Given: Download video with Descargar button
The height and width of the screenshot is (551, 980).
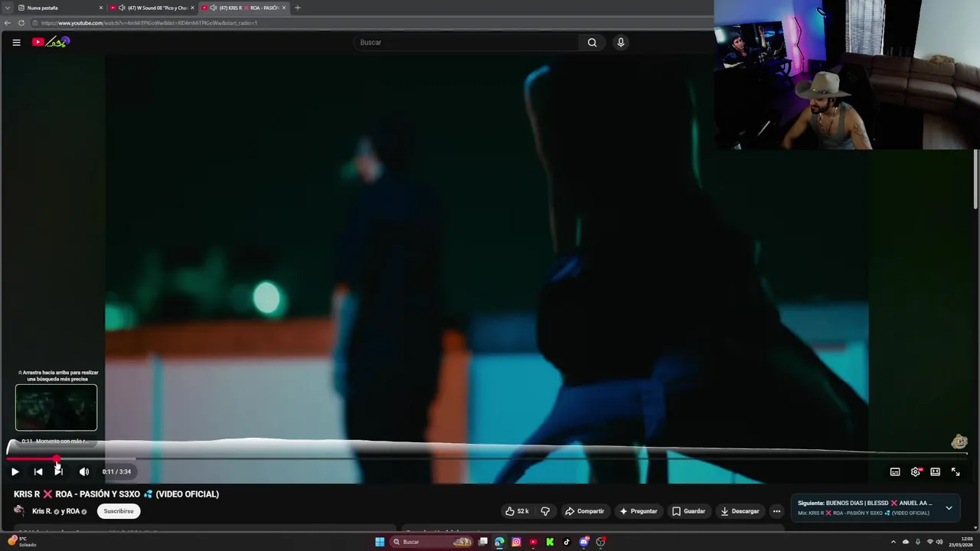Looking at the screenshot, I should 740,511.
